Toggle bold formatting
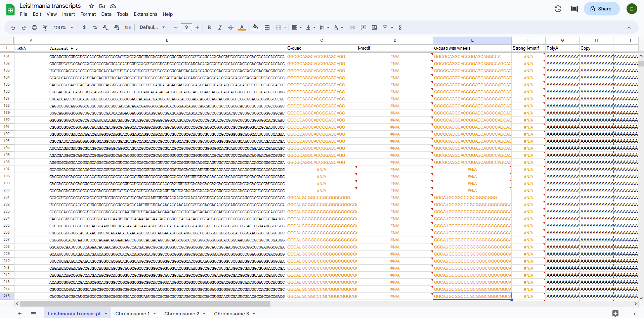The height and width of the screenshot is (318, 644). click(209, 28)
